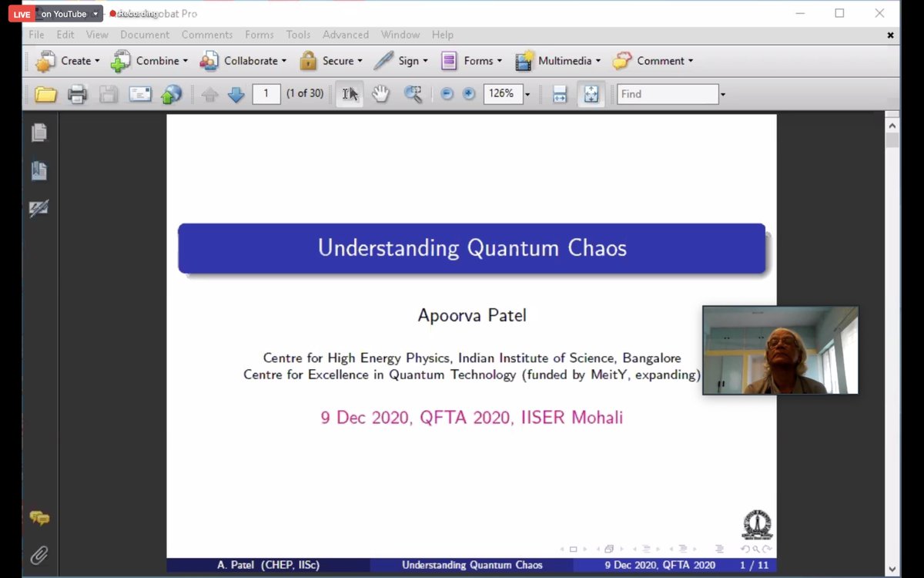Close the document with the menu bar X
This screenshot has height=578, width=924.
[890, 35]
